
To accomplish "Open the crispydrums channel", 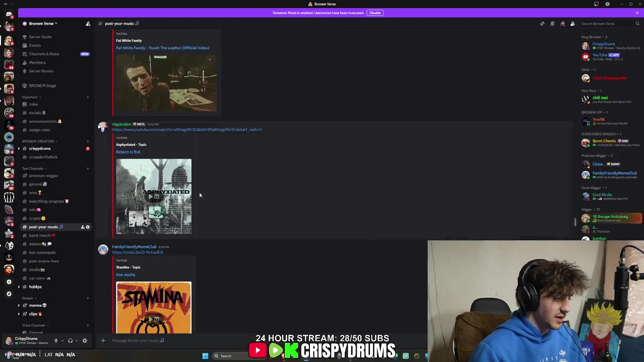I will point(40,148).
